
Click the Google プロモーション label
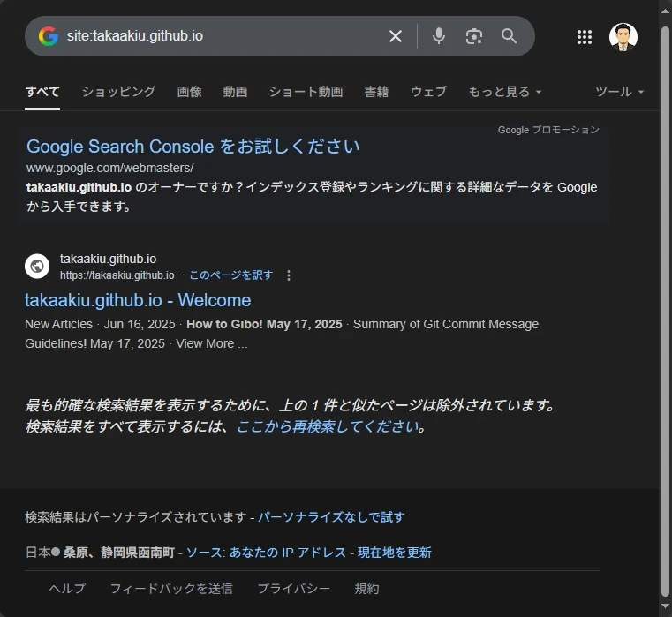(548, 130)
